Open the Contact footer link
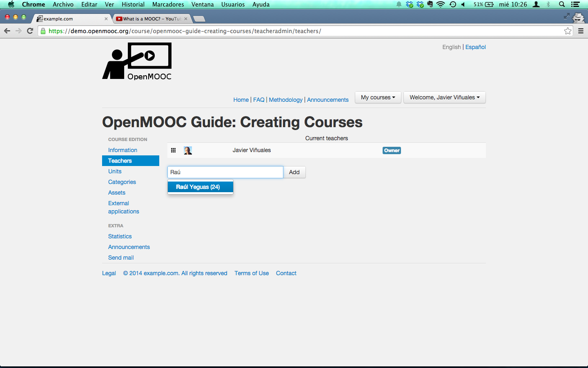 (286, 273)
